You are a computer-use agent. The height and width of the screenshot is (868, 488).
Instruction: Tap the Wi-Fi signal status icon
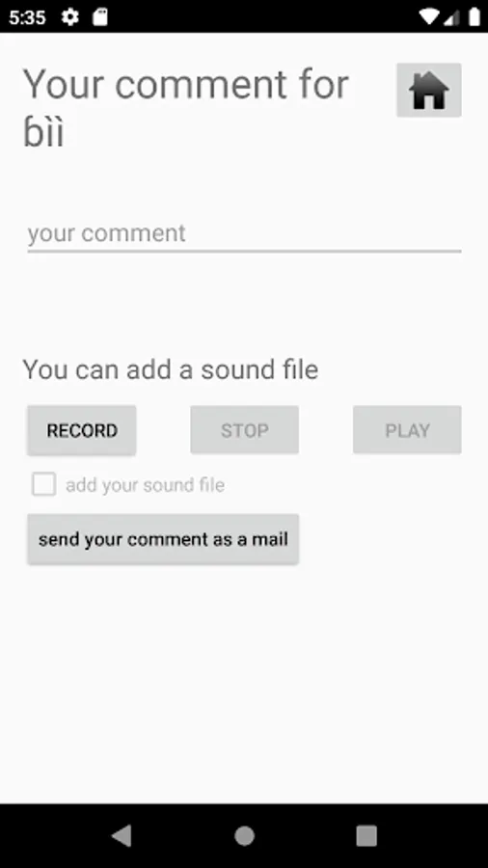pos(429,17)
